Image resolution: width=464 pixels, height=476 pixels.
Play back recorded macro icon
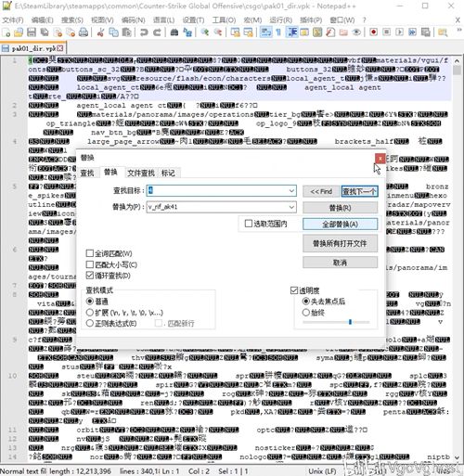(399, 32)
